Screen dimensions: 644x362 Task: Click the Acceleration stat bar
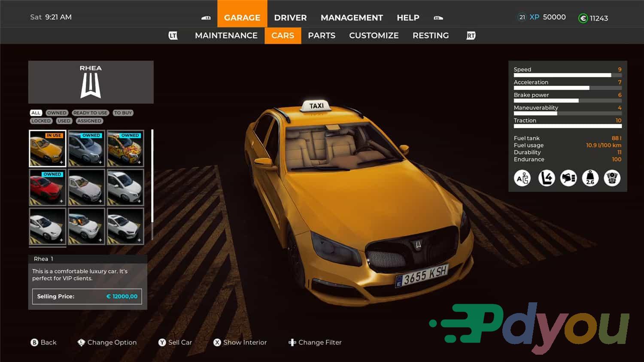pos(568,88)
